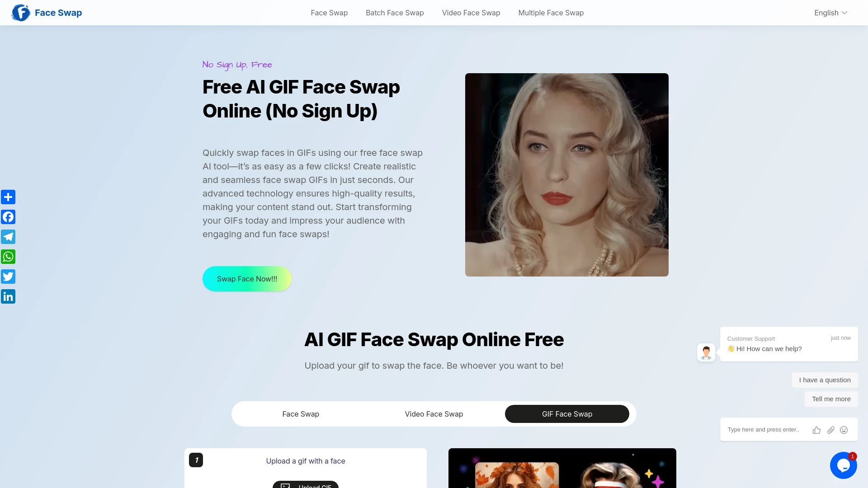Click the LinkedIn share icon

8,297
